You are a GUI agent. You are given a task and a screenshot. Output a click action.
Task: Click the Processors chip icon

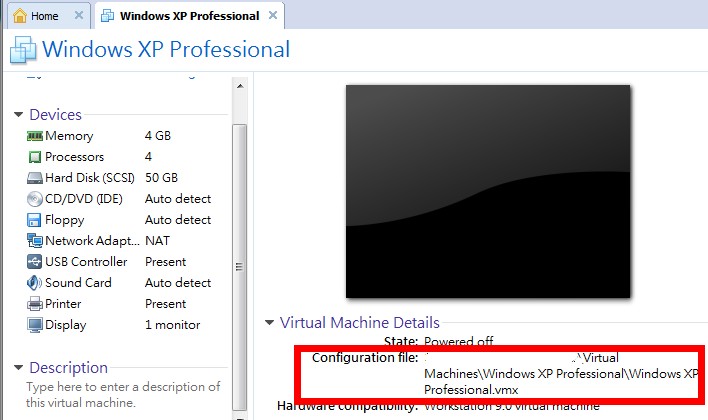coord(35,157)
